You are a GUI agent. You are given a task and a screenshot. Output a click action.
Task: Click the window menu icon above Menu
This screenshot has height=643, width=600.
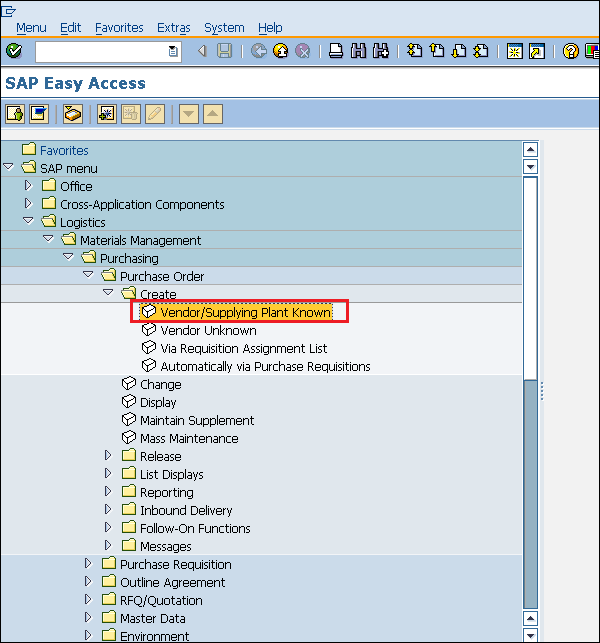click(x=8, y=11)
